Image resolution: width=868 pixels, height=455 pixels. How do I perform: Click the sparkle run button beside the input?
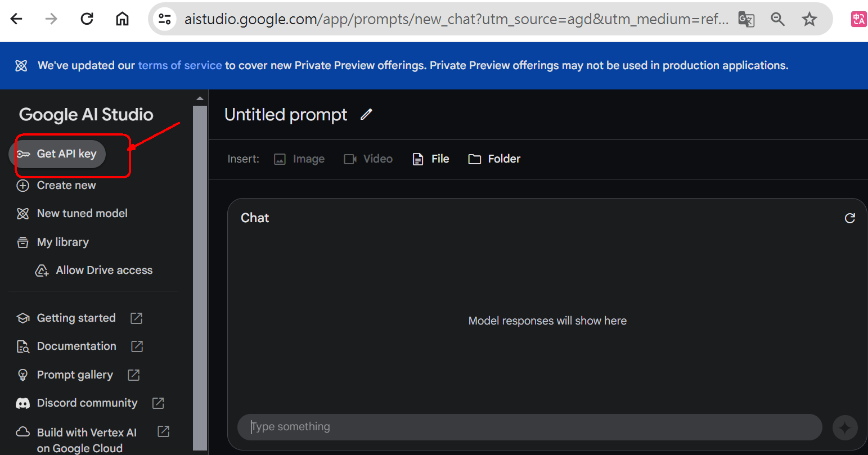pyautogui.click(x=845, y=427)
